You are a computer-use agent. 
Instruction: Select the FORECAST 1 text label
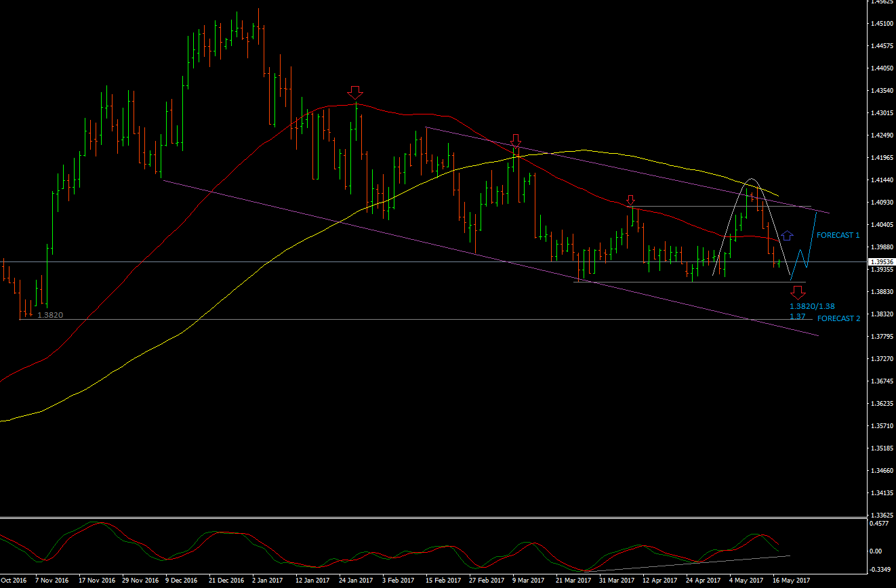(x=838, y=236)
